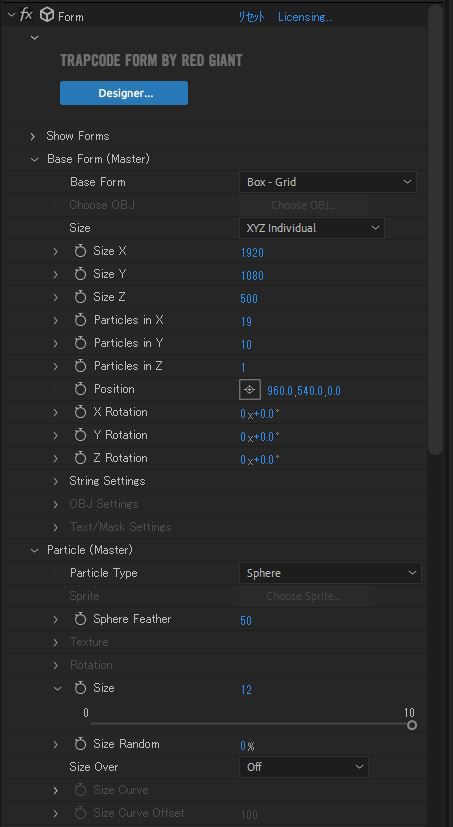This screenshot has width=453, height=827.
Task: Click the Position crosshair point picker
Action: [250, 390]
